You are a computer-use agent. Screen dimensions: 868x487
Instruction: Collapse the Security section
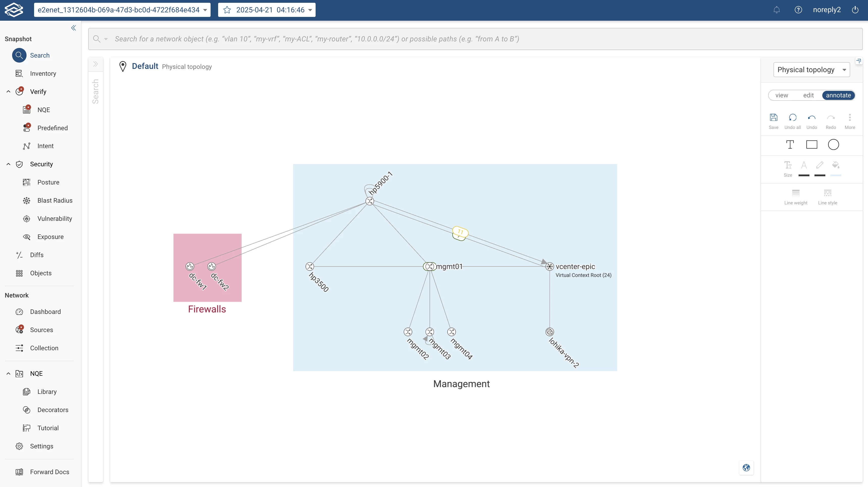[8, 164]
